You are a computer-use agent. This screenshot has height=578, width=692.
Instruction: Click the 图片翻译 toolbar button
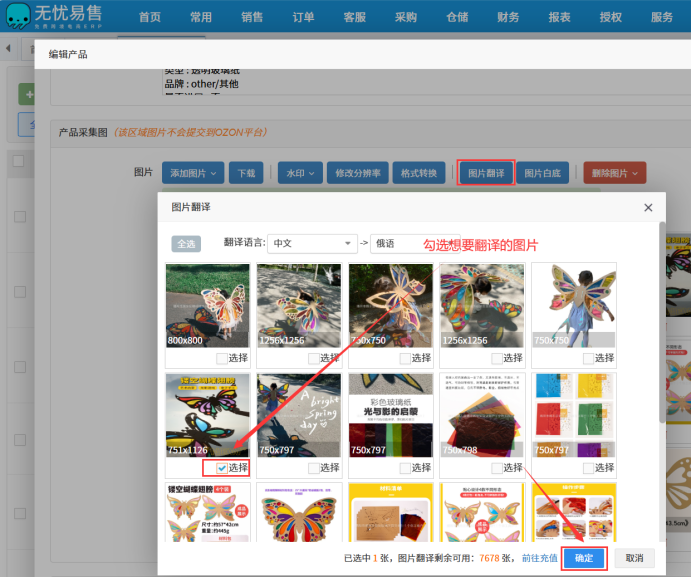click(x=486, y=173)
